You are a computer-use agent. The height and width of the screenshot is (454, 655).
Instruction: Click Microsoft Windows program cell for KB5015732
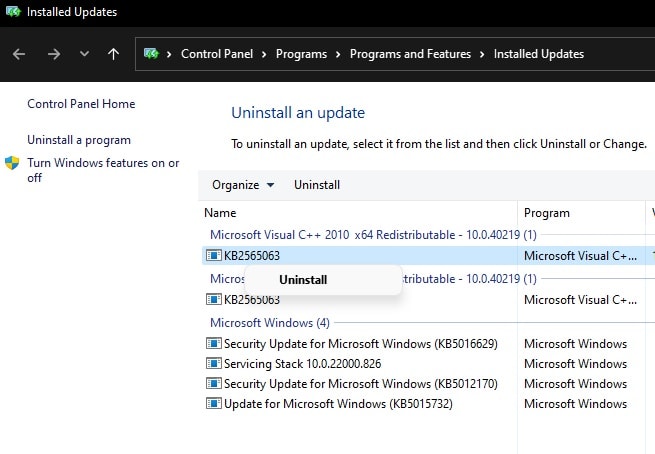pyautogui.click(x=575, y=404)
